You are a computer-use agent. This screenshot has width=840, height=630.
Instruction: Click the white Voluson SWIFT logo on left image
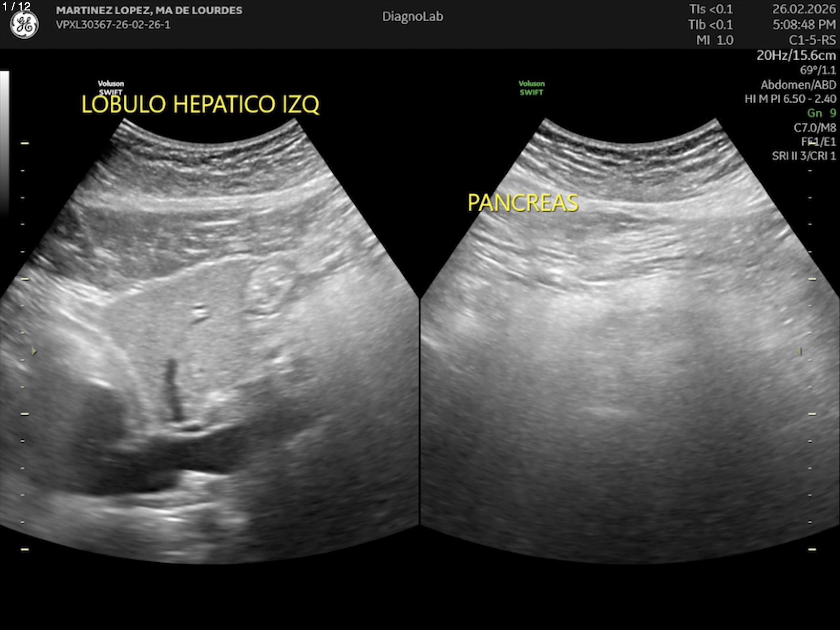pos(111,88)
